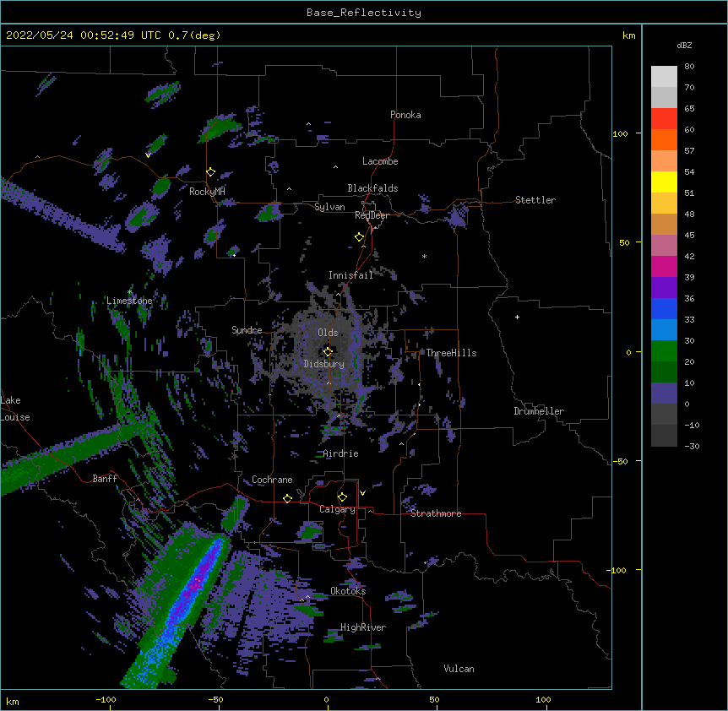Click the white plus marker northwest of Drumheller
Image resolution: width=728 pixels, height=711 pixels.
click(x=517, y=317)
